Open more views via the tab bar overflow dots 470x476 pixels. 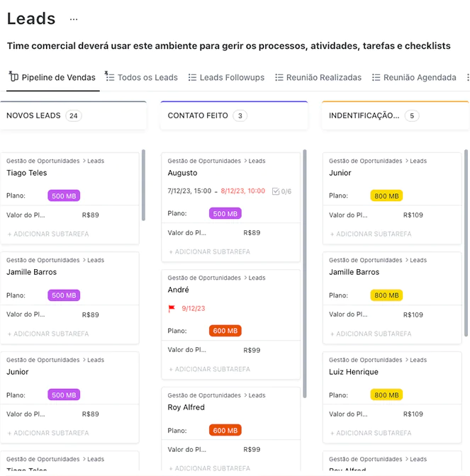467,78
